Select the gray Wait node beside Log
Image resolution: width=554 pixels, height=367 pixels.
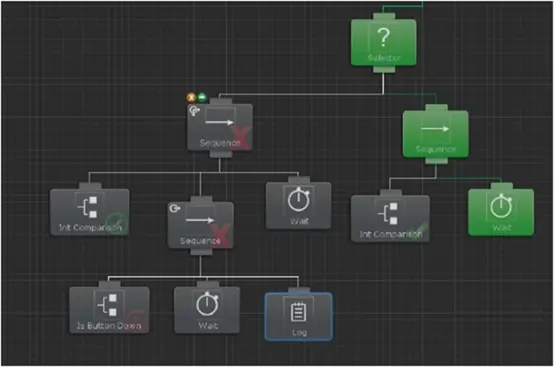pos(207,310)
